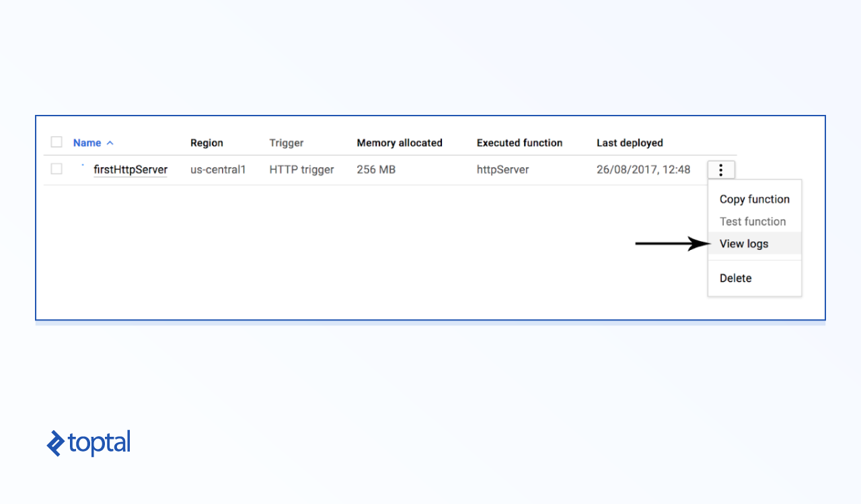Click the Memory allocated column header
This screenshot has width=861, height=504.
(400, 142)
